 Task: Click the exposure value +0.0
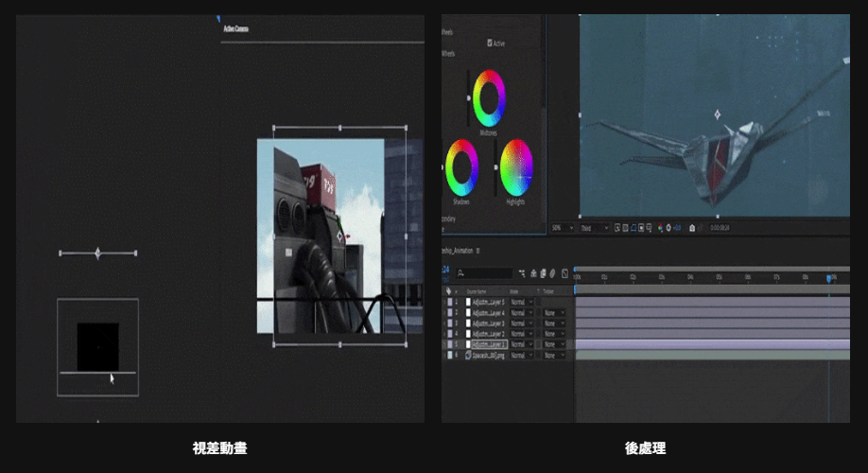677,228
